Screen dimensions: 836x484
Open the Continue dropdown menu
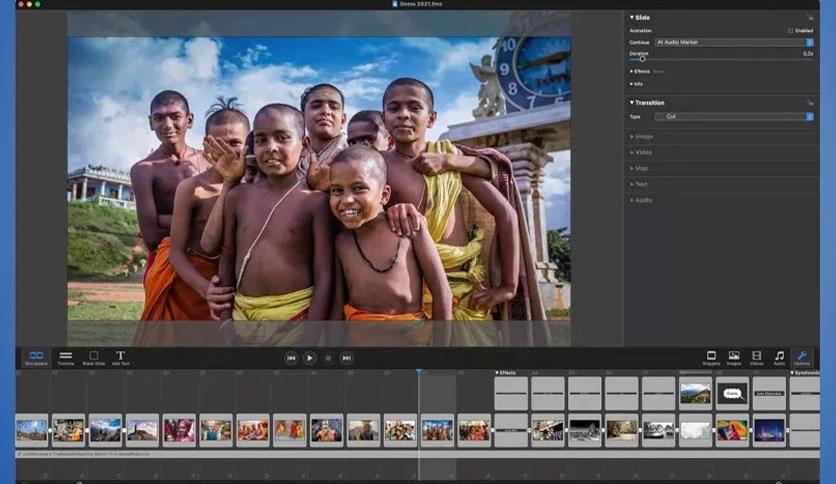(734, 42)
